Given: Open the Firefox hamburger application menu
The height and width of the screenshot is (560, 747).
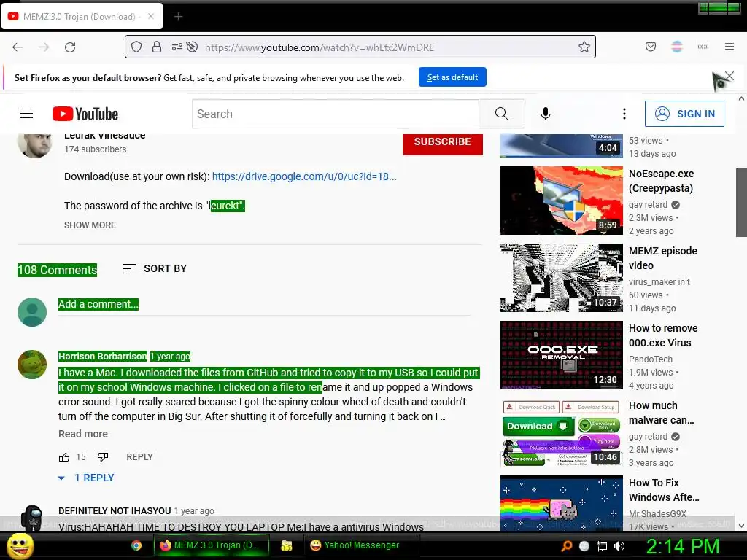Looking at the screenshot, I should point(729,47).
